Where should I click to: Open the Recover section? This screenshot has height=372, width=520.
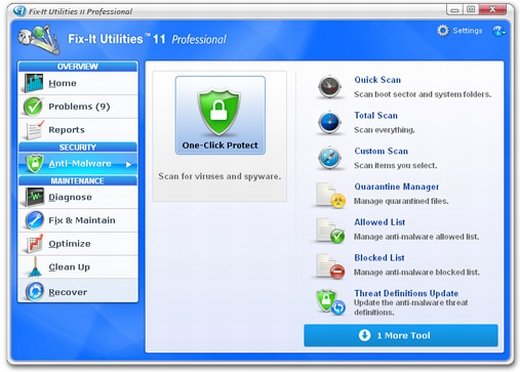[x=78, y=291]
